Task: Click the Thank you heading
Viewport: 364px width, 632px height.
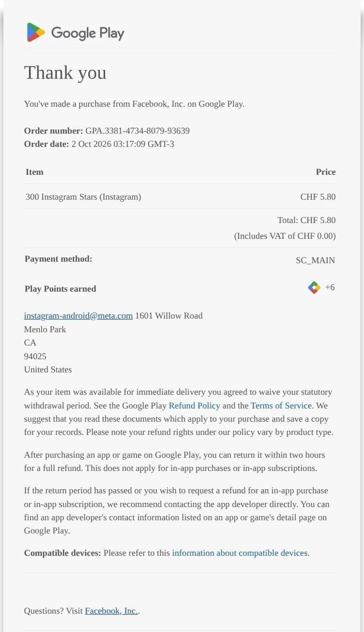Action: pos(65,73)
